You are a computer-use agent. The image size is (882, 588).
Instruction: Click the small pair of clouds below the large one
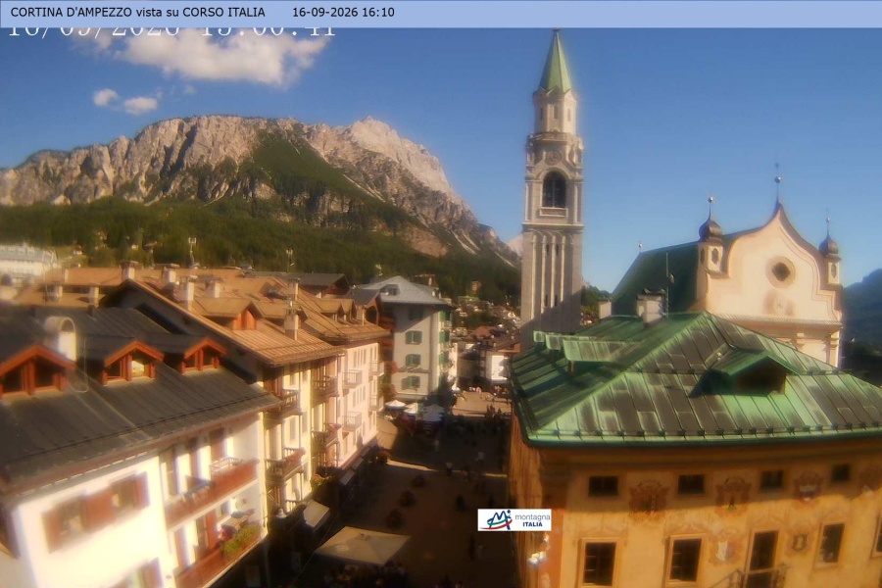click(x=126, y=101)
